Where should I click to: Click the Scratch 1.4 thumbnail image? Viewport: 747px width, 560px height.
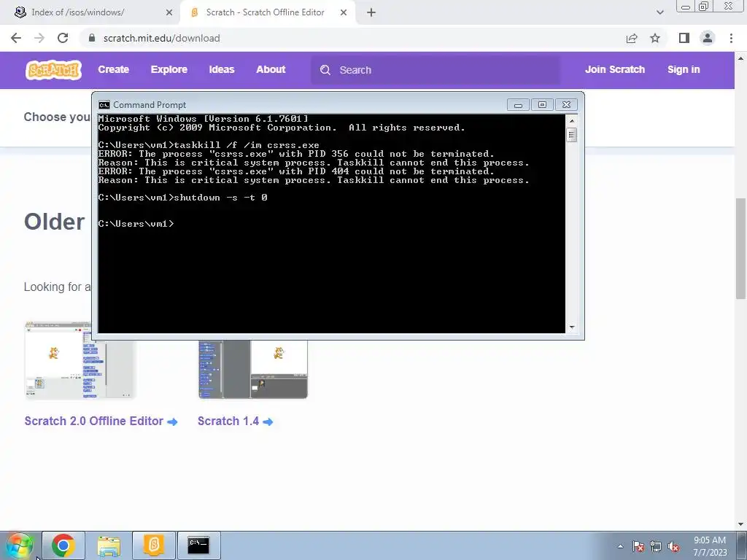253,368
